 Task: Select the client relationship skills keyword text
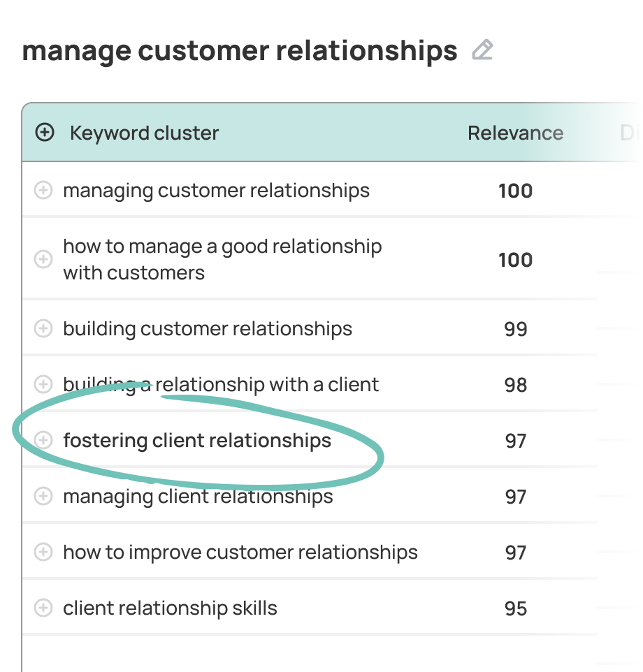point(170,608)
